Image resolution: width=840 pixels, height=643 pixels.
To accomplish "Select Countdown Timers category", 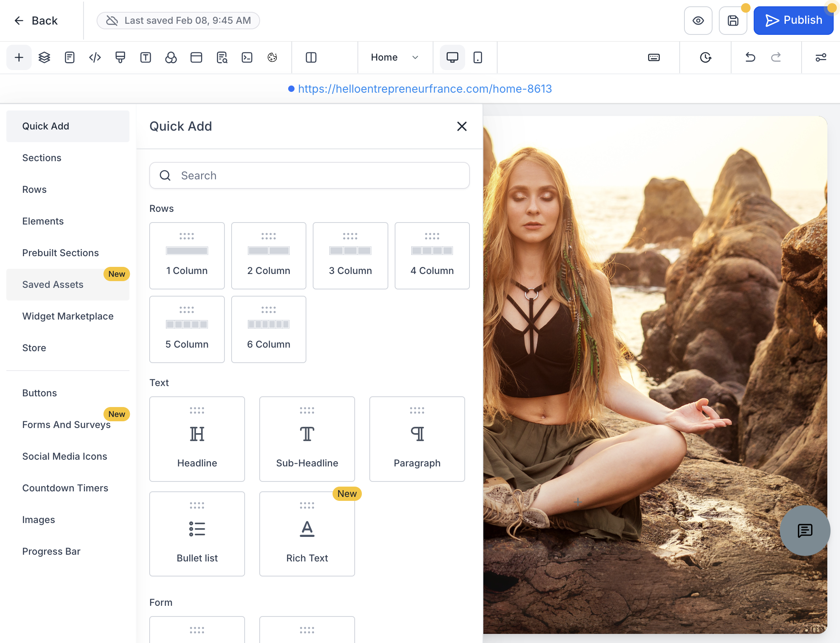I will 68,488.
